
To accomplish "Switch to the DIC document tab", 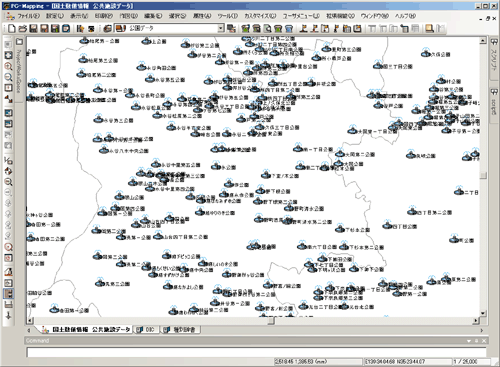I will tap(147, 330).
